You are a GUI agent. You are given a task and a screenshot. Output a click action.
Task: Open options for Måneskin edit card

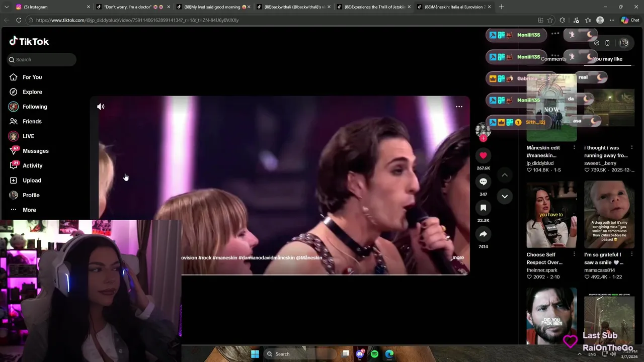click(574, 147)
